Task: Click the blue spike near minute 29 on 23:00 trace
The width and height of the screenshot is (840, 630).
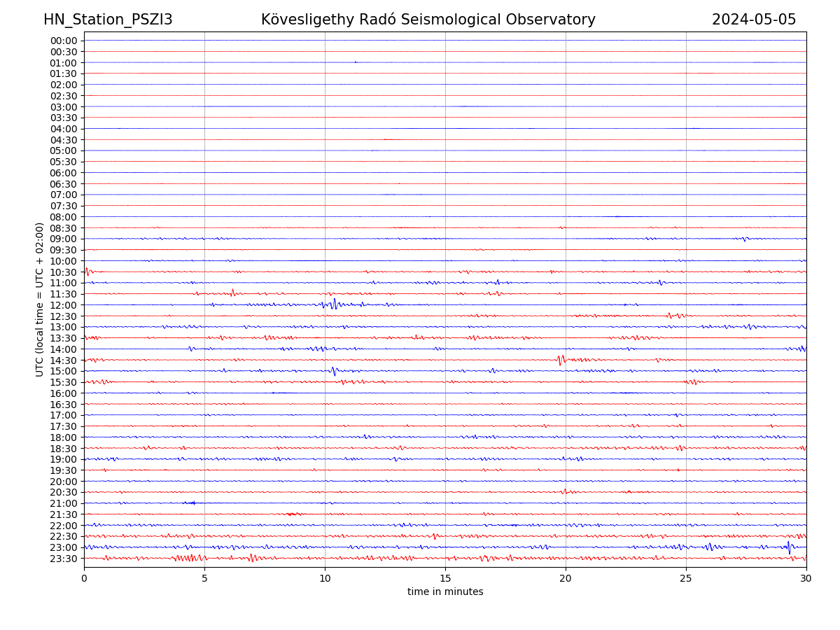Action: (x=789, y=547)
